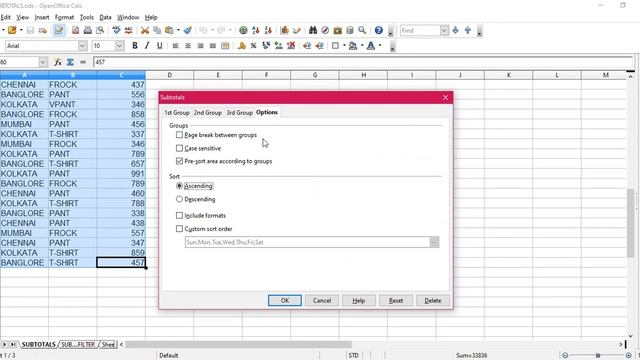The width and height of the screenshot is (640, 360).
Task: Click the Open file icon
Action: click(x=12, y=30)
